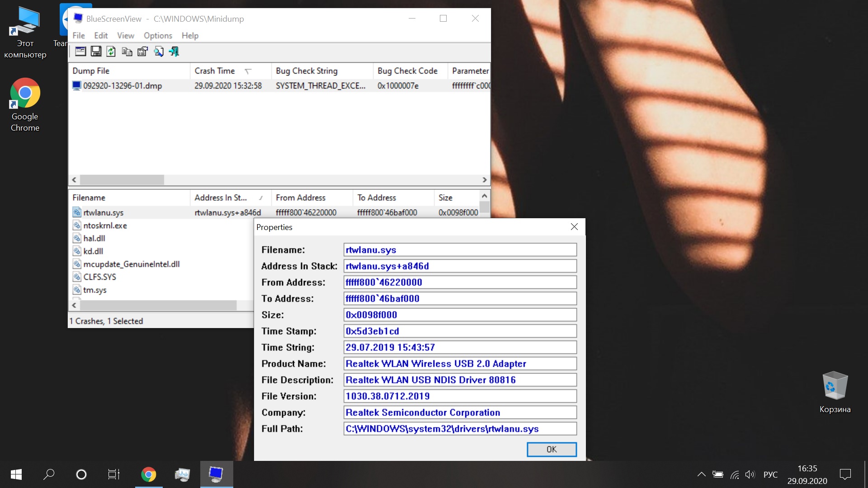Click the 0x1000007e bug check code
868x488 pixels.
[398, 86]
